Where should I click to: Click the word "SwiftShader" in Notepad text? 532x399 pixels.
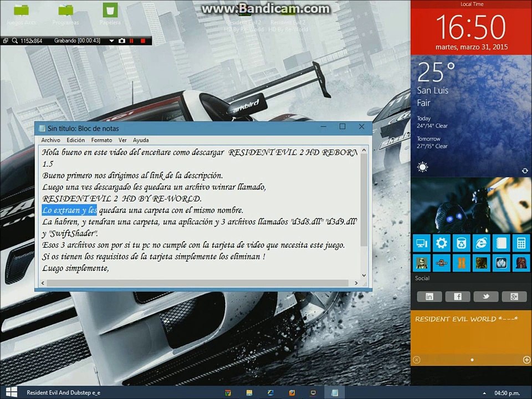[x=73, y=233]
